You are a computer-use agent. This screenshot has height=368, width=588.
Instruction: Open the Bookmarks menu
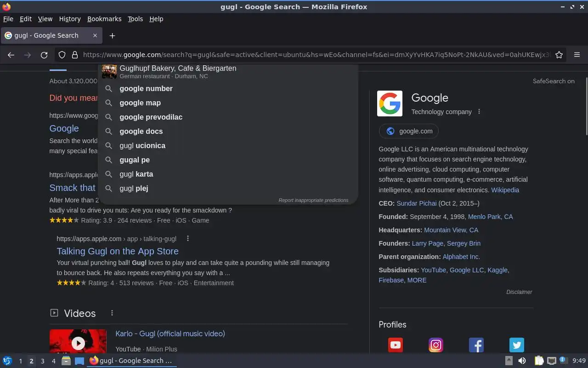pyautogui.click(x=104, y=19)
